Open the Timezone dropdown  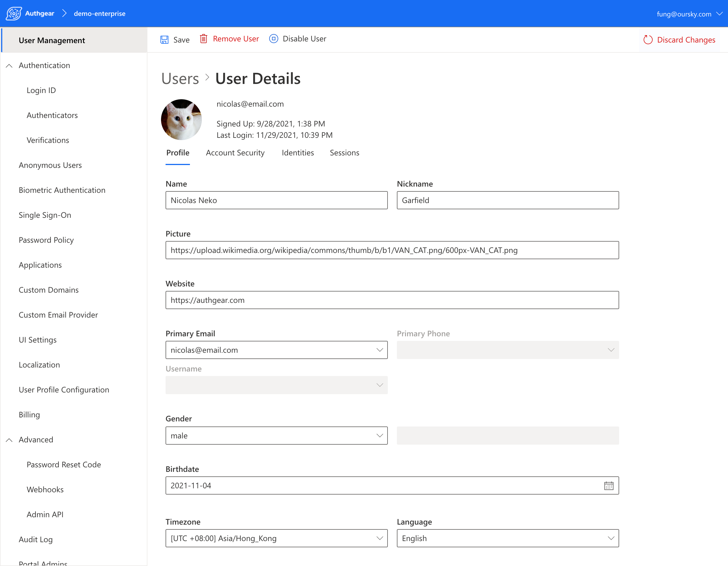[x=379, y=538]
